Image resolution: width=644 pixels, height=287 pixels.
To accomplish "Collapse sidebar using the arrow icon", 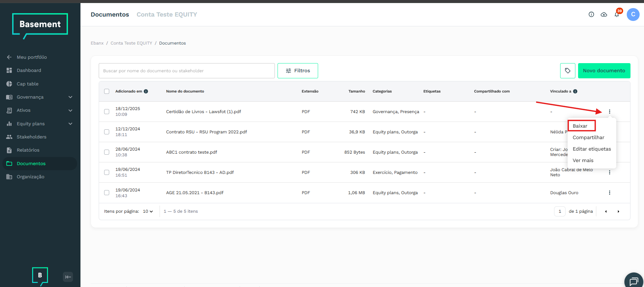I will pos(68,277).
